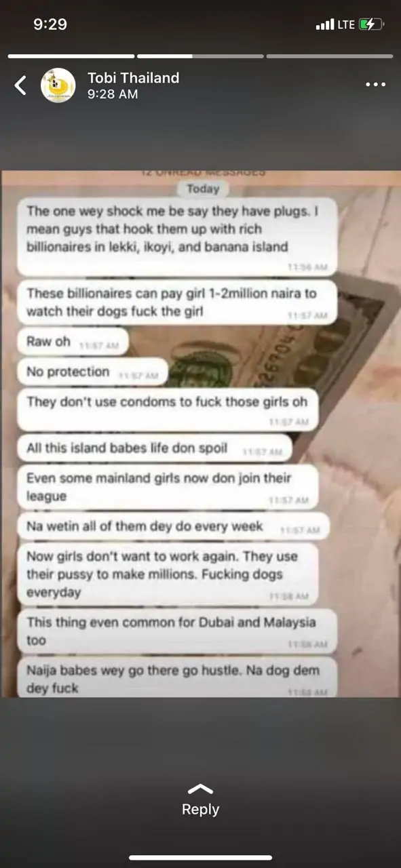Viewport: 401px width, 868px height.
Task: Tap the Reply label
Action: click(200, 809)
